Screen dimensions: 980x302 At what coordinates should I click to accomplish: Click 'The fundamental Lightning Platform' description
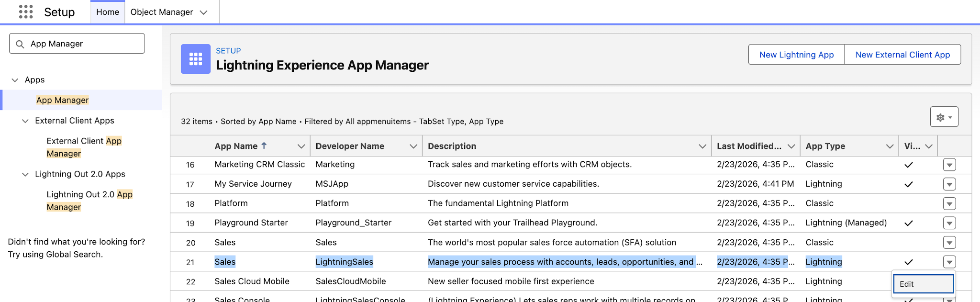(498, 203)
